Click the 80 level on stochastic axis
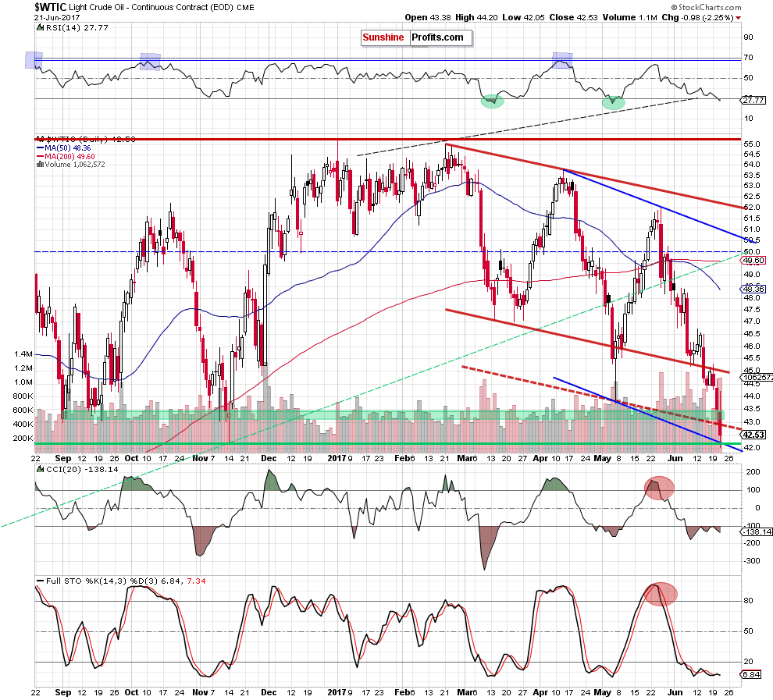This screenshot has height=700, width=773. [748, 600]
